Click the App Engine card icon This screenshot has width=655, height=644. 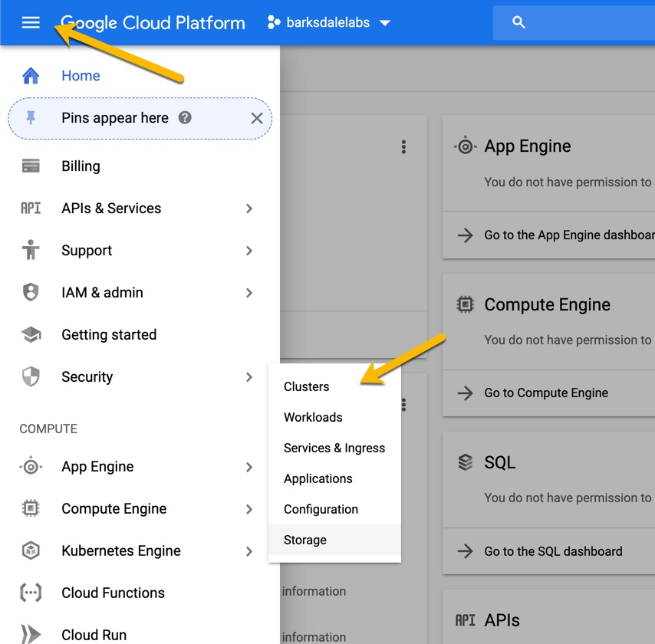coord(466,146)
